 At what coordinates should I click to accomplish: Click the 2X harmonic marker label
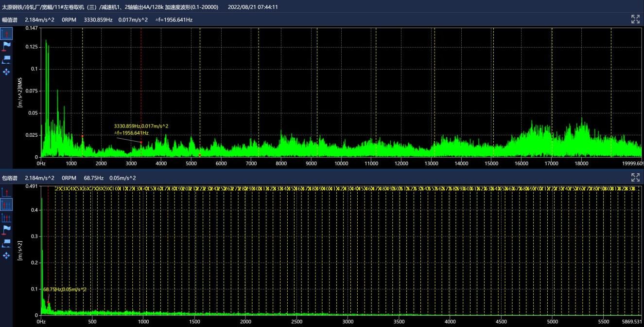click(58, 188)
